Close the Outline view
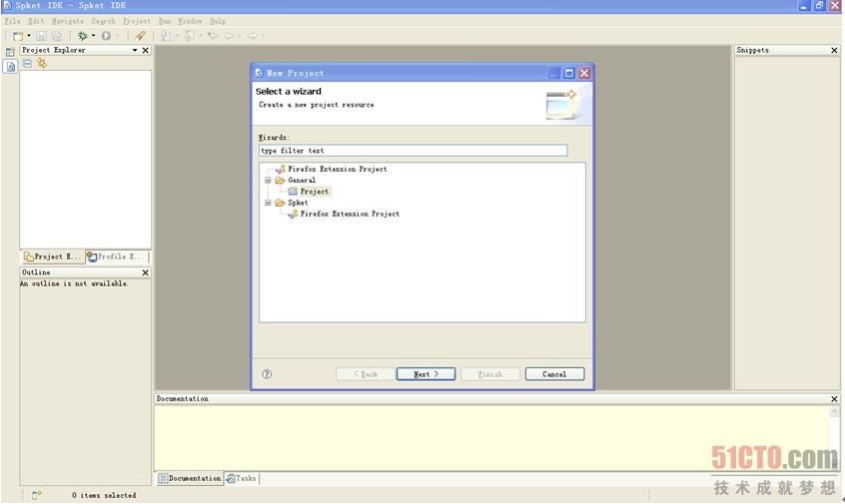The width and height of the screenshot is (845, 504). pos(145,273)
